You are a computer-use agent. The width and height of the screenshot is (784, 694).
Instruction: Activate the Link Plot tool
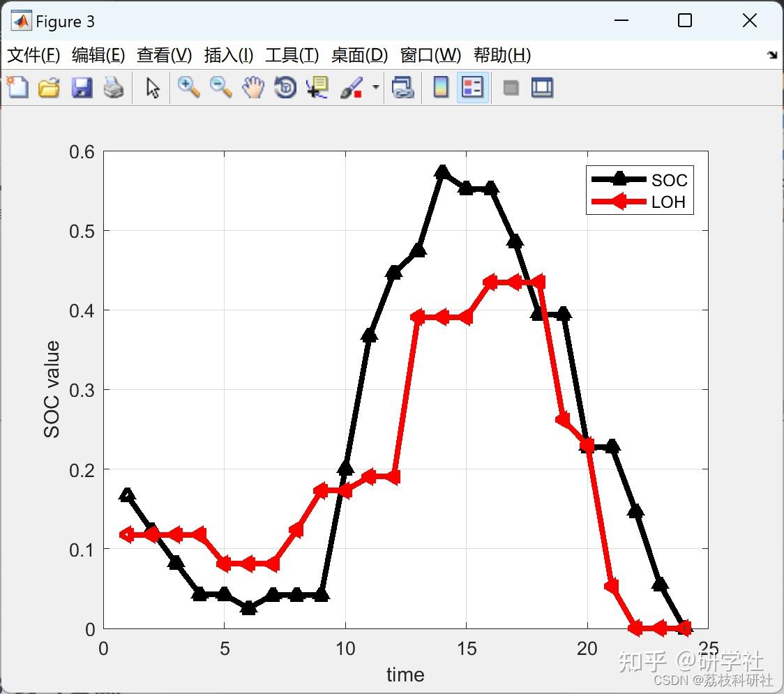click(405, 87)
